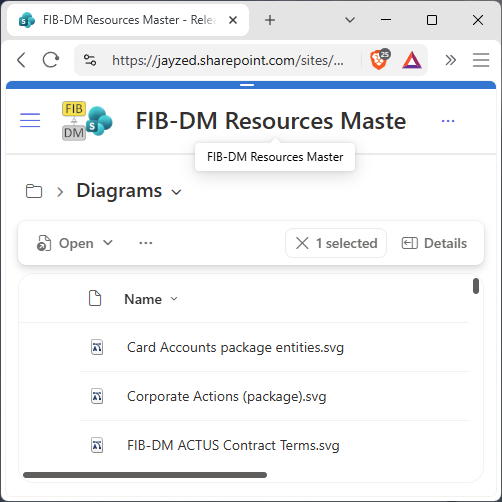This screenshot has height=502, width=502.
Task: Open Corporate Actions (package).svg
Action: [227, 396]
